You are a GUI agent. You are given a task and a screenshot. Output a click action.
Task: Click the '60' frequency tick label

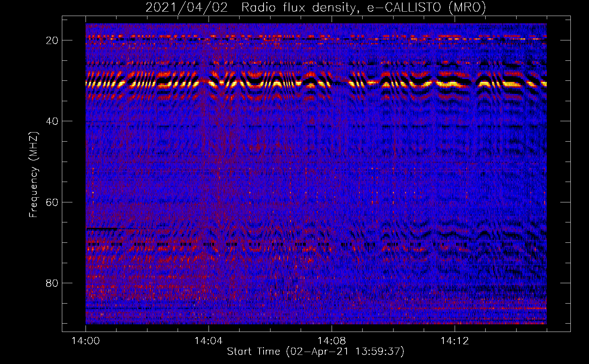pos(52,202)
